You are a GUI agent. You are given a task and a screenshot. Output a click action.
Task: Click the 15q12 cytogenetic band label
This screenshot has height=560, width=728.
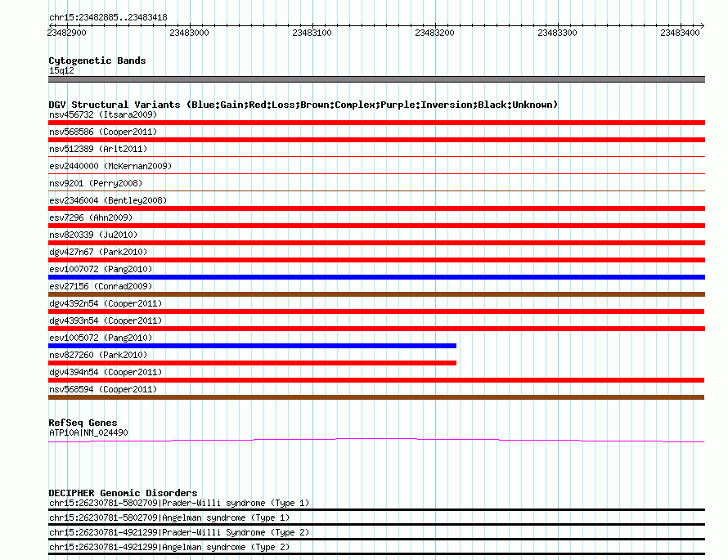click(61, 70)
